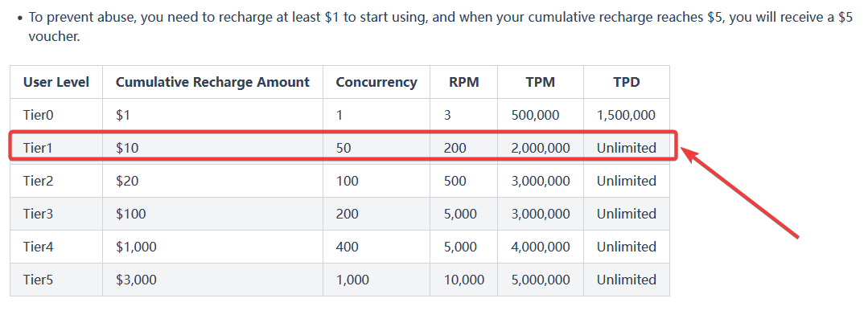Select the 10,000 RPM cell
Viewport: 868px width, 327px height.
[x=464, y=280]
